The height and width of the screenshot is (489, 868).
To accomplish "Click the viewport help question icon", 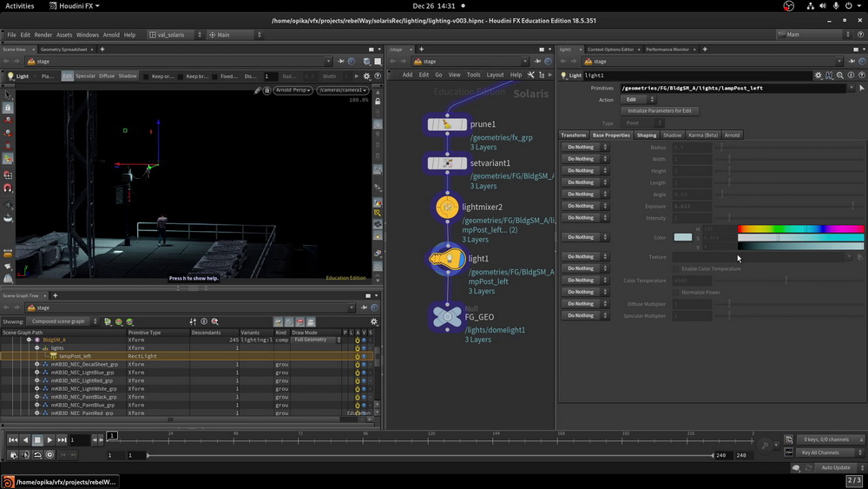I will click(378, 76).
